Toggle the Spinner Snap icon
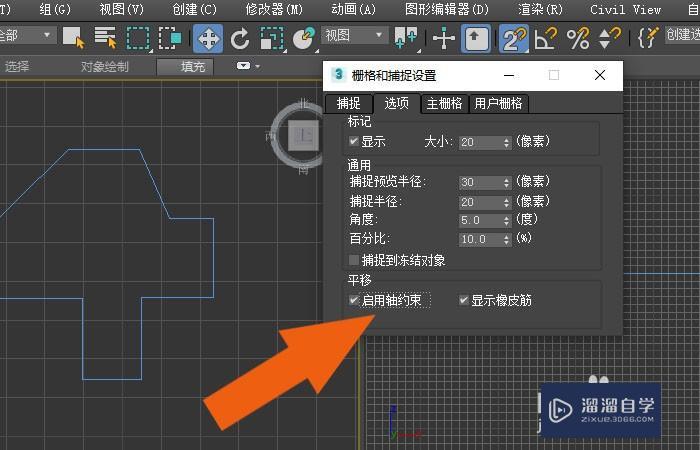The height and width of the screenshot is (450, 700). pyautogui.click(x=610, y=38)
